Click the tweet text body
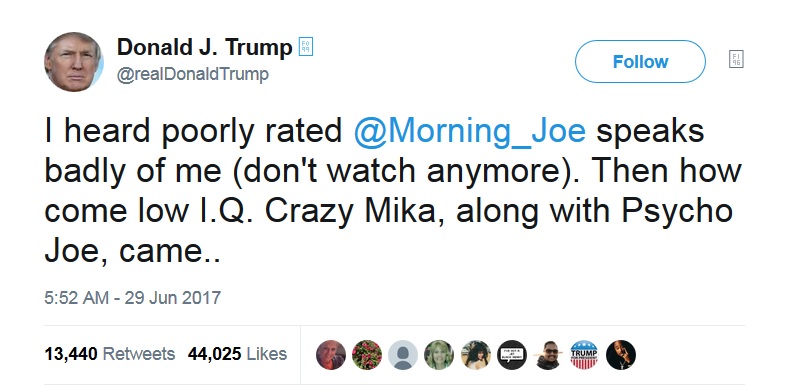Image resolution: width=790 pixels, height=385 pixels. 393,191
